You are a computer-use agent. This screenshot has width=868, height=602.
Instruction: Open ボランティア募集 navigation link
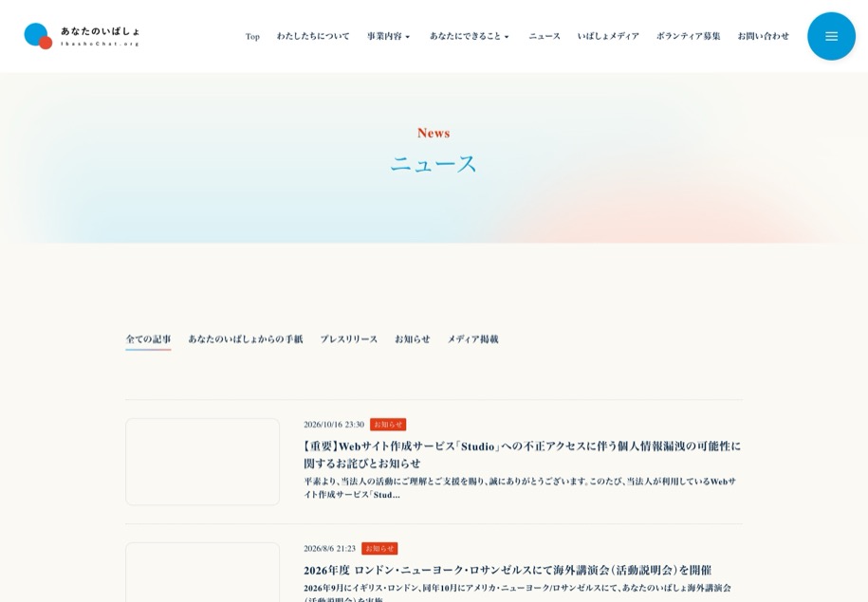click(x=688, y=36)
